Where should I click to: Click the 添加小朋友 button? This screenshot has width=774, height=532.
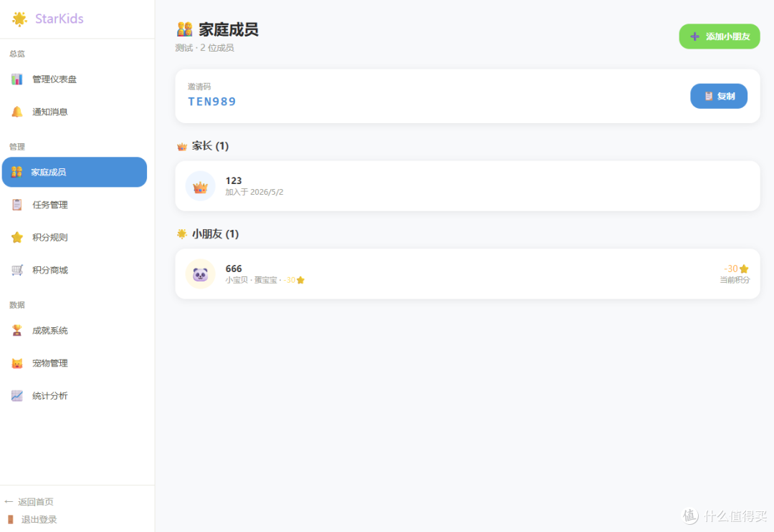point(720,37)
